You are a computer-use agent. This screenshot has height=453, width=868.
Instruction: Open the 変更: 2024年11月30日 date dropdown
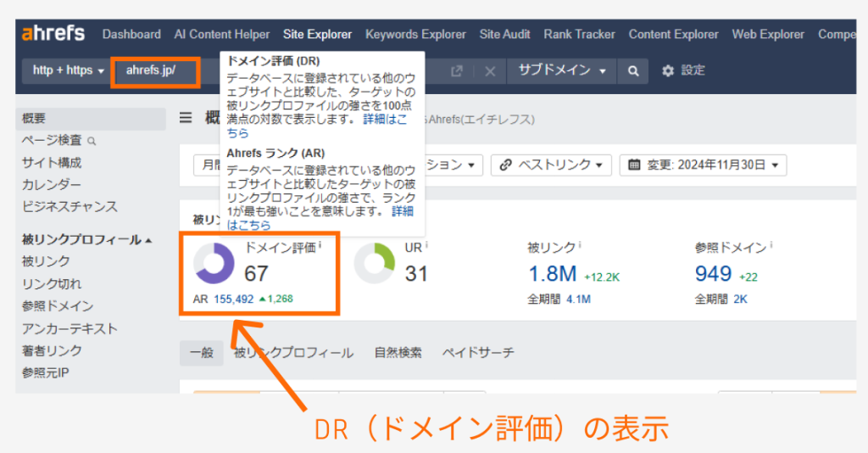coord(703,165)
